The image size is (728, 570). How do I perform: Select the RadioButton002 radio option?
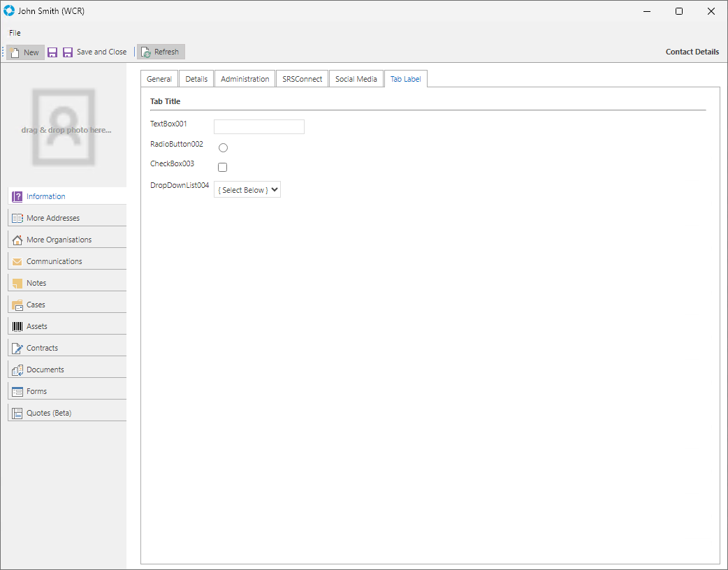(x=223, y=147)
